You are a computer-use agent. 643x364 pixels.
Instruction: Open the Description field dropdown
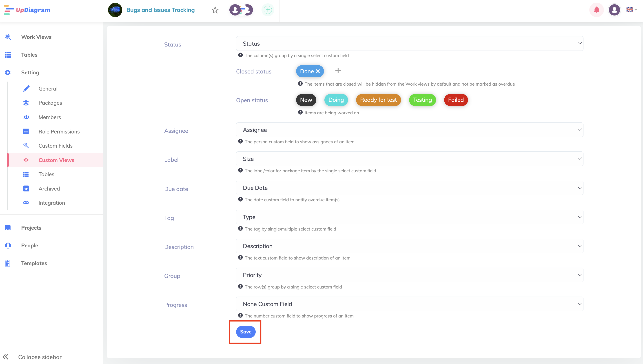(x=410, y=246)
